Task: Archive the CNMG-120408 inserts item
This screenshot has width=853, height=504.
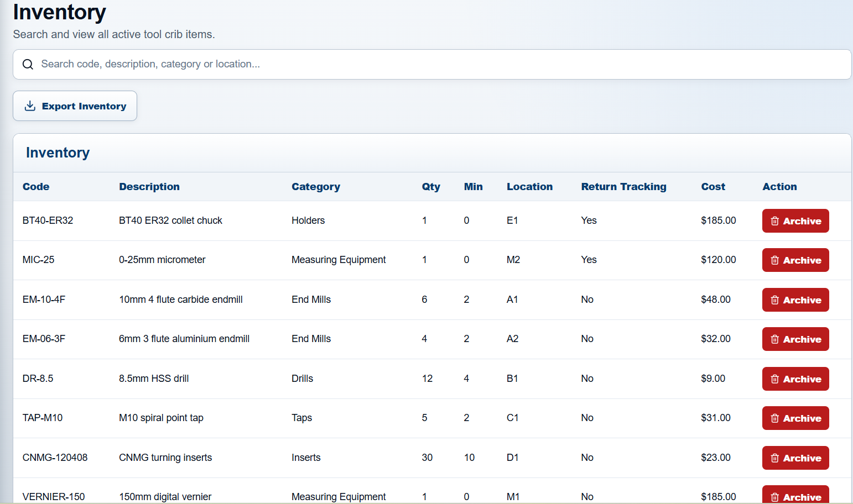Action: pos(795,458)
